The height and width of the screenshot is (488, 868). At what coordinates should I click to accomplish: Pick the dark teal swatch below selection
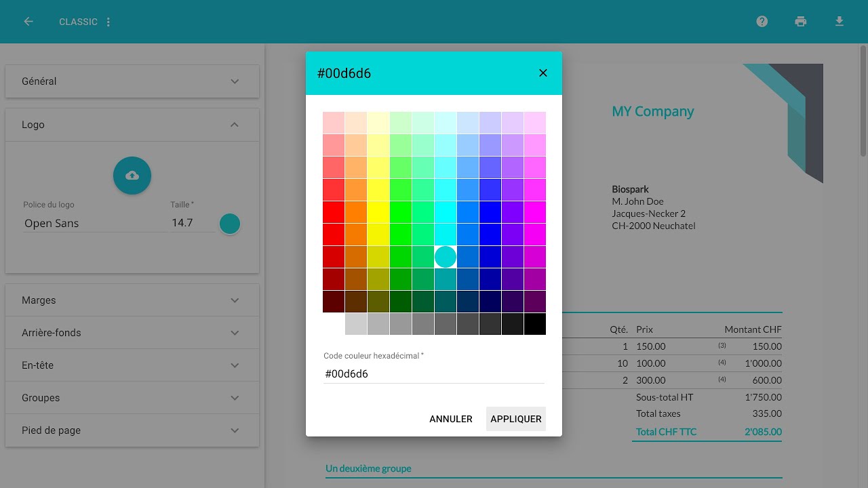point(446,279)
